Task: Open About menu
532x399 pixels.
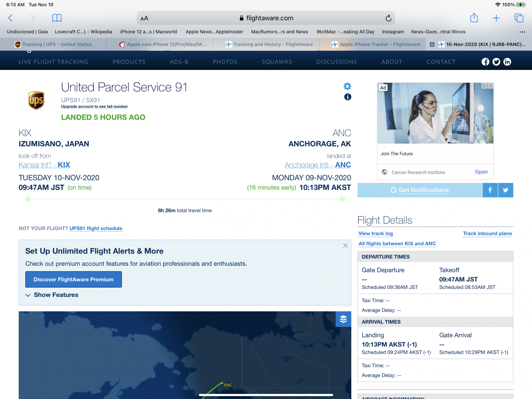Action: pos(392,62)
